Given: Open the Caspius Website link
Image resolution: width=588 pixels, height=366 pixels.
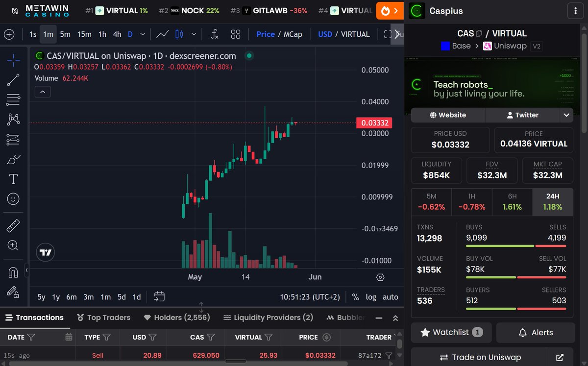Looking at the screenshot, I should tap(448, 115).
